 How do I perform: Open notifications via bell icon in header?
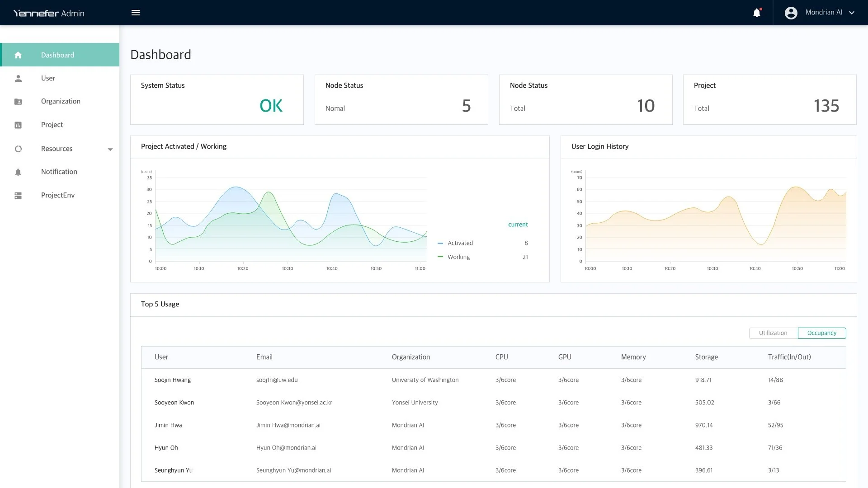(757, 13)
